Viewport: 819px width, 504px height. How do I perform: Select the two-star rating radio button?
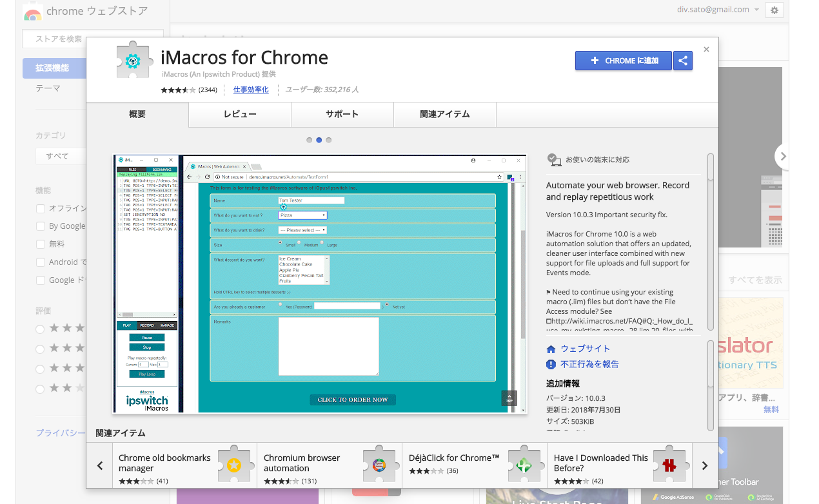(x=40, y=389)
